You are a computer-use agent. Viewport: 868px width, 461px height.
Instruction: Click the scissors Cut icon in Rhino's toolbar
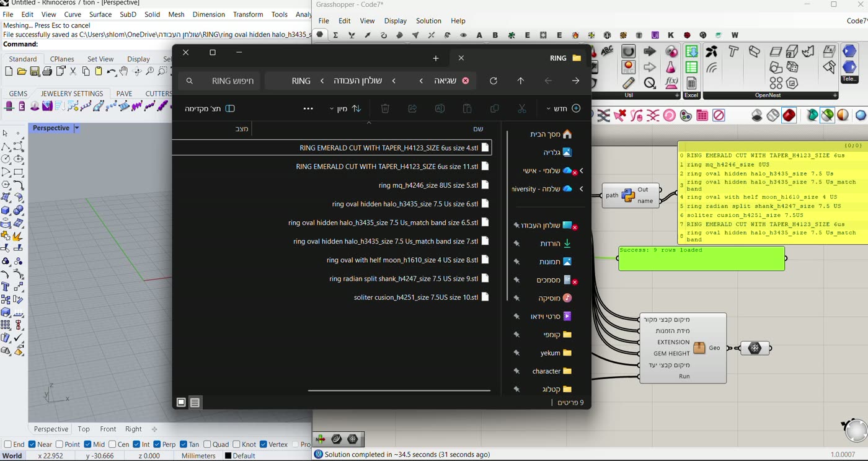point(73,72)
